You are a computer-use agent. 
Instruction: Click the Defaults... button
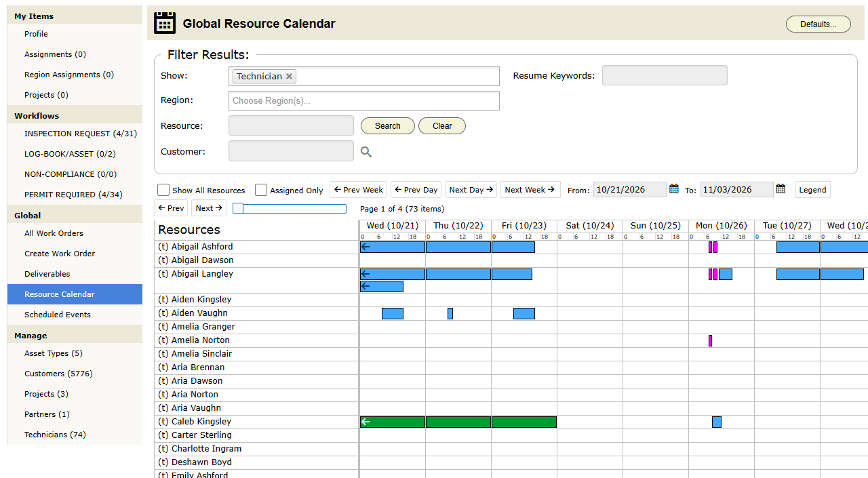pos(818,24)
